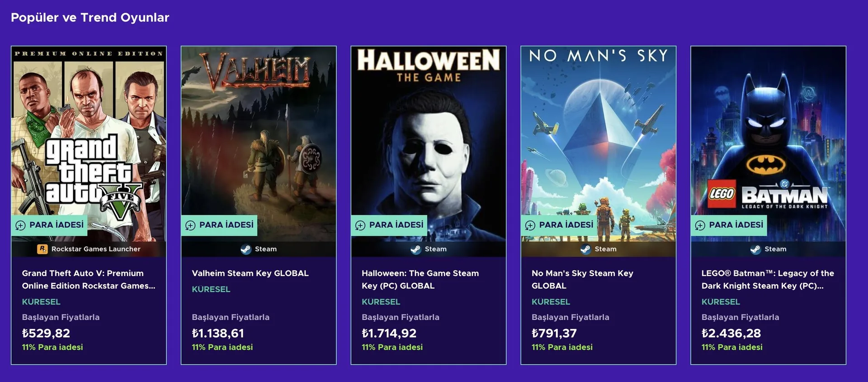The width and height of the screenshot is (868, 382).
Task: Open the LEGO Batman cover image
Action: tap(769, 144)
